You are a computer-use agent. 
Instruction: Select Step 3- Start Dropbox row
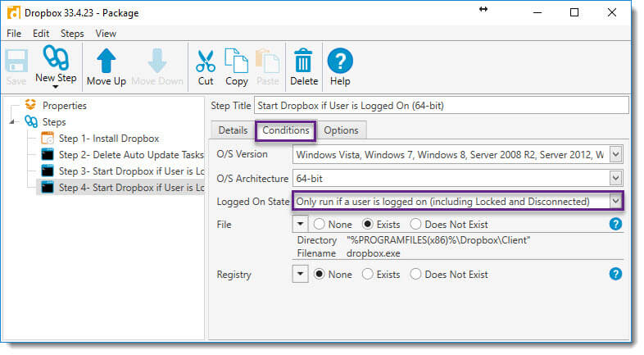tap(131, 171)
